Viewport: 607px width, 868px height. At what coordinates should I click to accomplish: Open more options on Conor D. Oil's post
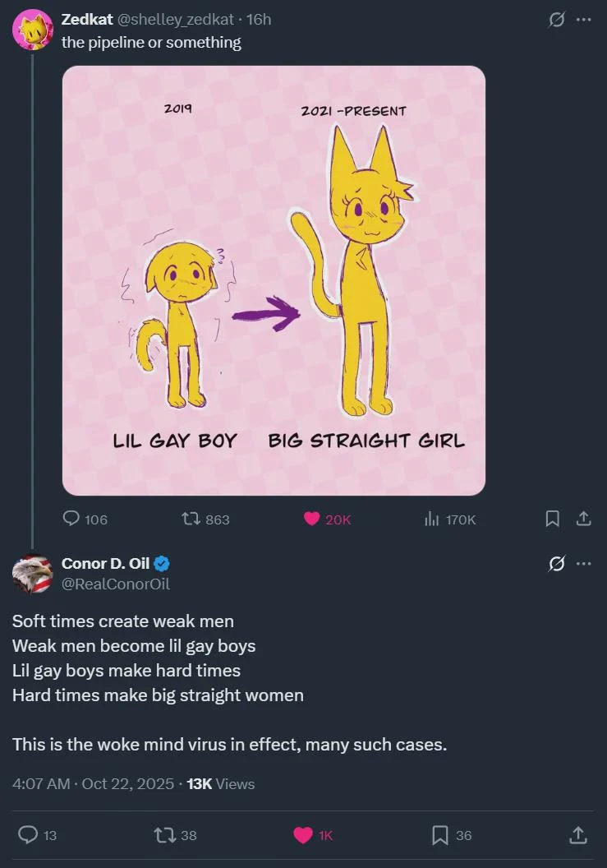(x=584, y=564)
